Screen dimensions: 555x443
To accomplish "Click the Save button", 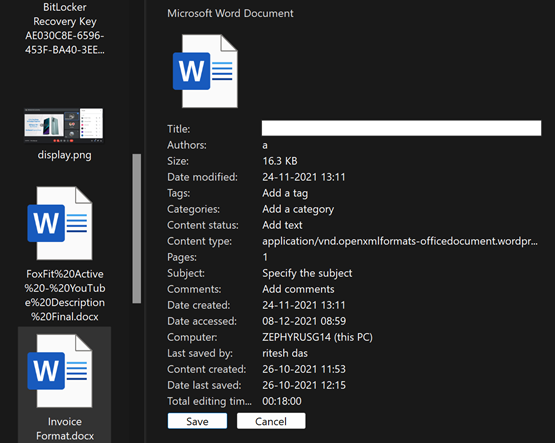I will [x=197, y=421].
